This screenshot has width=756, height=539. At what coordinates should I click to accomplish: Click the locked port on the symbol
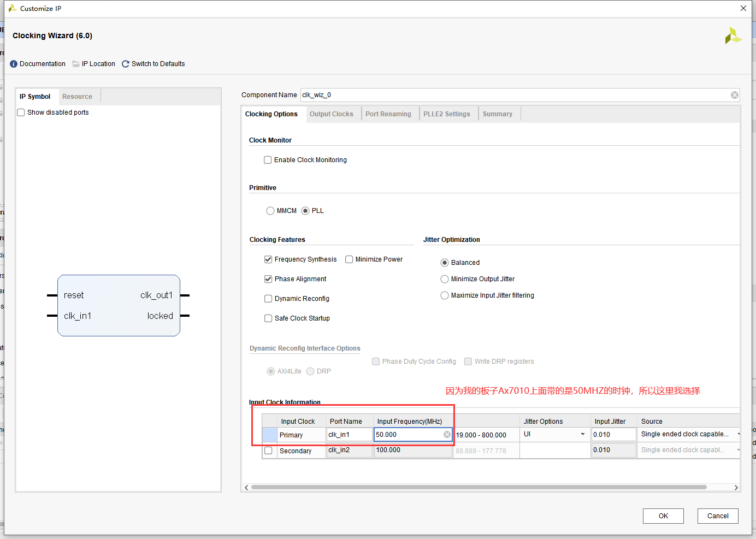(x=160, y=316)
